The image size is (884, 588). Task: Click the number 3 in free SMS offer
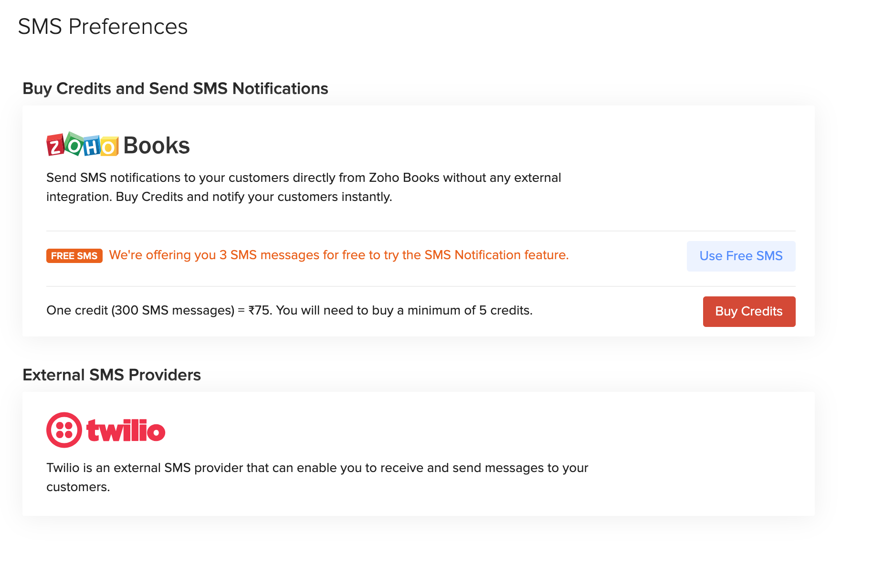point(223,255)
